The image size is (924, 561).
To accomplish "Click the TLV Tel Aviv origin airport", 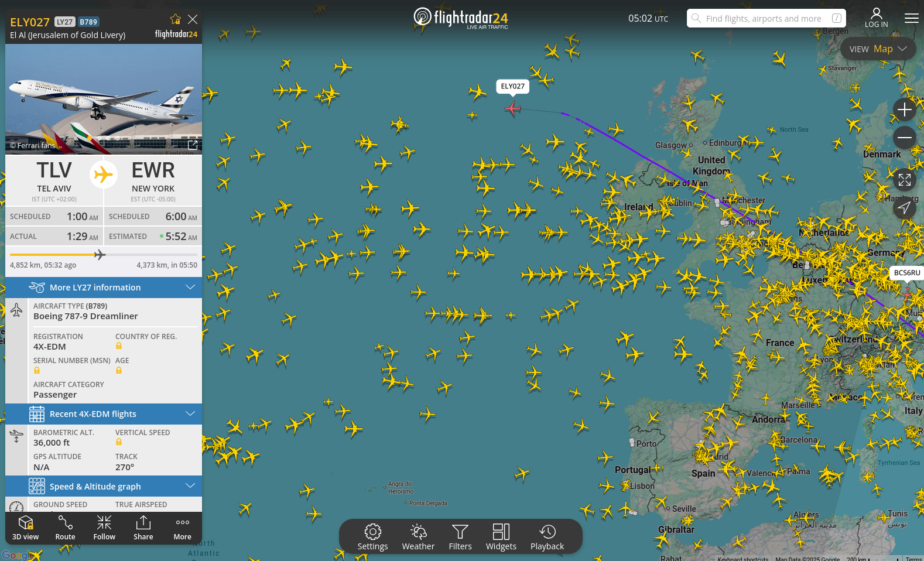I will (x=54, y=180).
